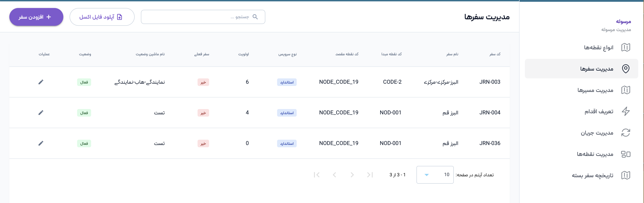Click the refresh arrows icon for مدیریت جریان
The height and width of the screenshot is (203, 644).
pyautogui.click(x=626, y=133)
